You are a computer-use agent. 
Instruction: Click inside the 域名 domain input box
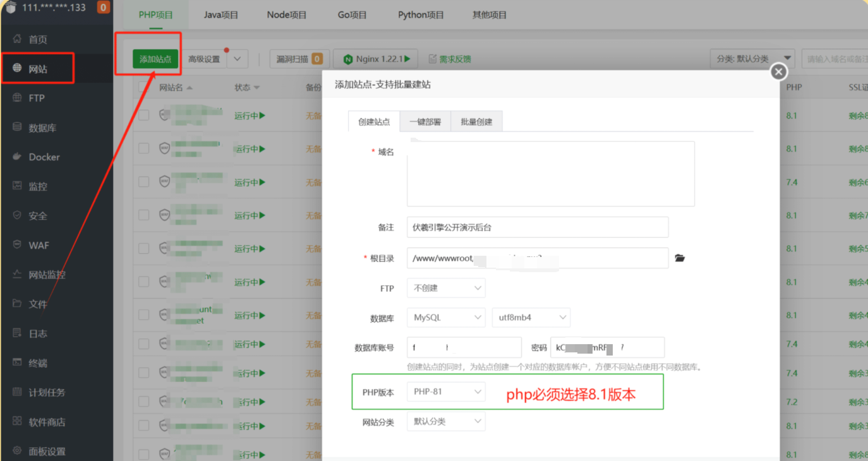550,172
